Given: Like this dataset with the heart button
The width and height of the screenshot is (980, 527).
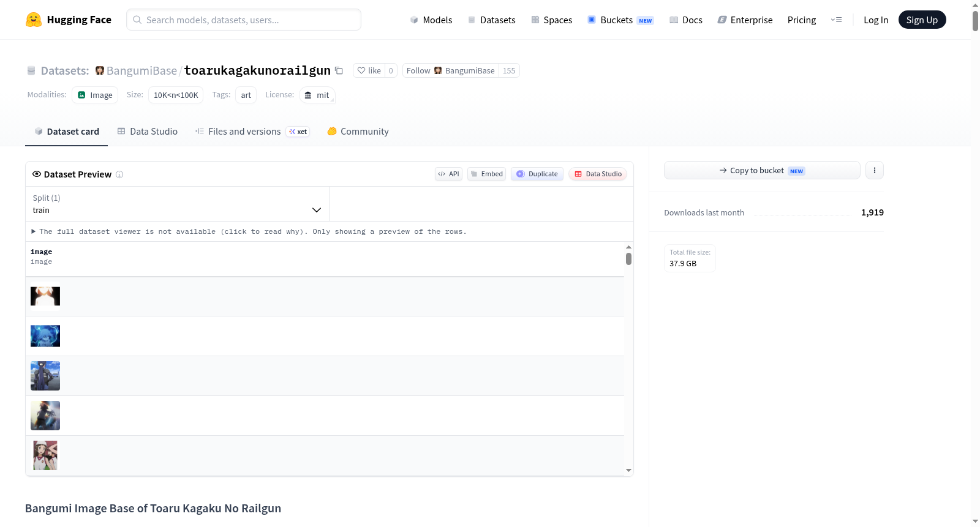Looking at the screenshot, I should [x=369, y=70].
